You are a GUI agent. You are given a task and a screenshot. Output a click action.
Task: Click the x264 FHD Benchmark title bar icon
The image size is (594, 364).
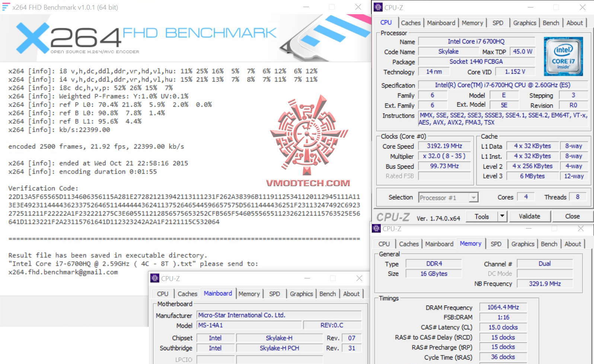click(x=6, y=7)
